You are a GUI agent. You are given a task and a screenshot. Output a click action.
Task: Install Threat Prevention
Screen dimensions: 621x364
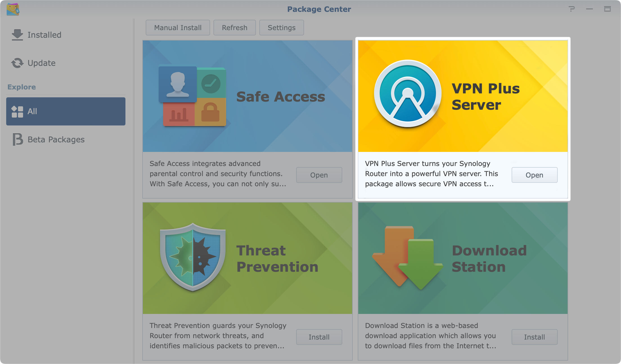point(319,337)
